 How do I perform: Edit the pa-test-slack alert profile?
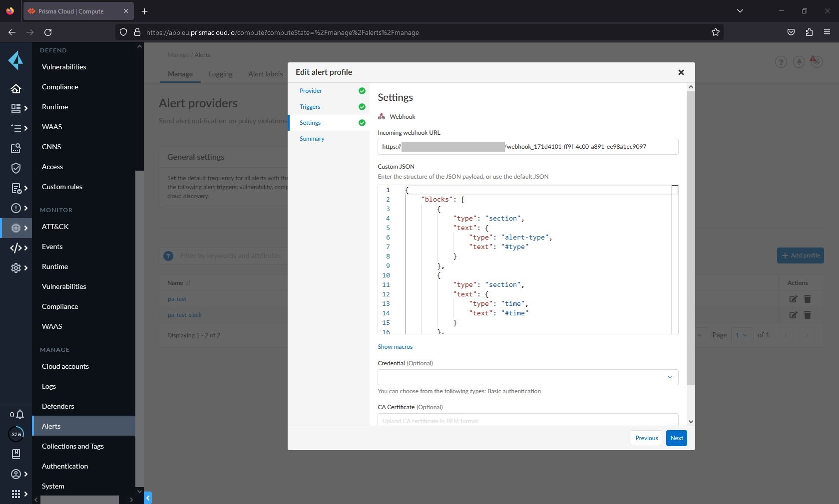pos(793,315)
